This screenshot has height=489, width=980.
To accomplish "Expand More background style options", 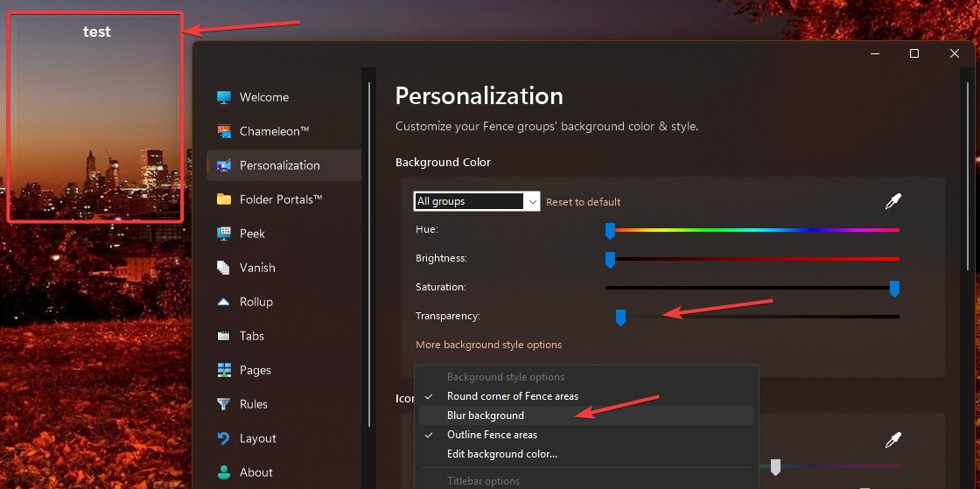I will (x=488, y=345).
